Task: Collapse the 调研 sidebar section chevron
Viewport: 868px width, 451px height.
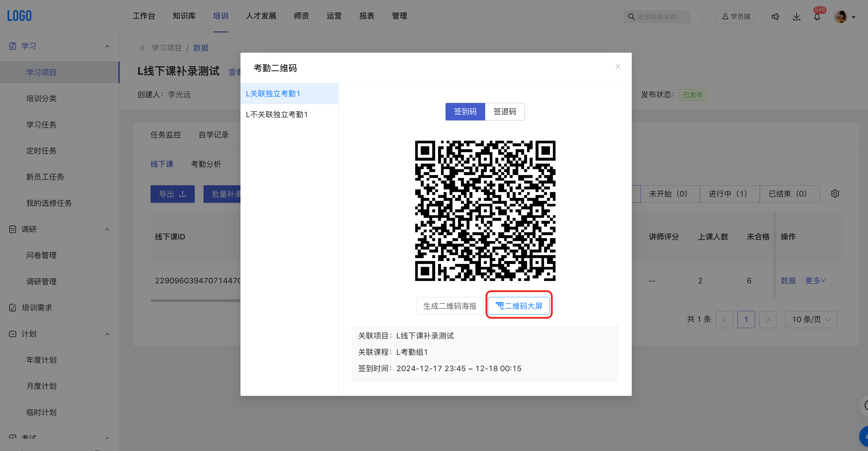Action: point(107,229)
